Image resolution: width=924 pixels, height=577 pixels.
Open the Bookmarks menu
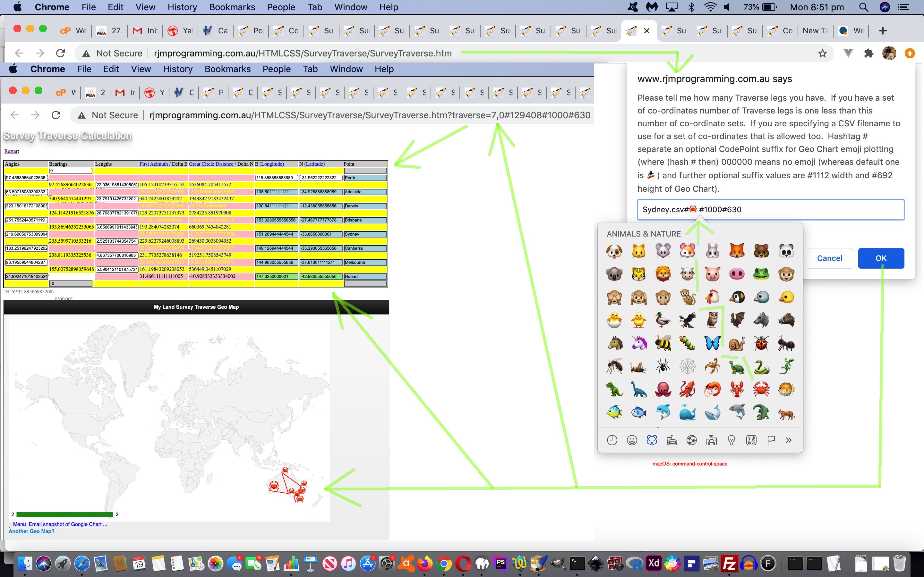(x=232, y=7)
